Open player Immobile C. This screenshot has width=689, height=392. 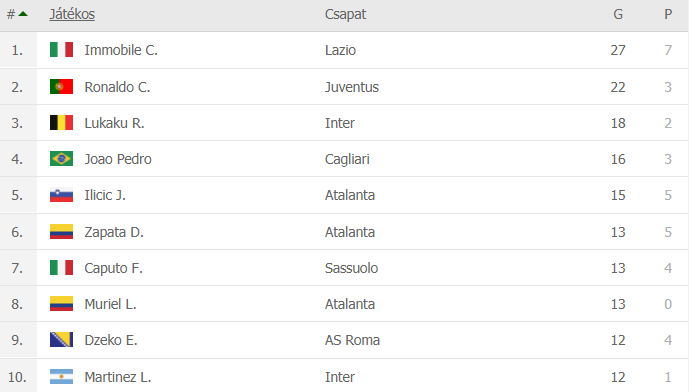click(x=121, y=50)
